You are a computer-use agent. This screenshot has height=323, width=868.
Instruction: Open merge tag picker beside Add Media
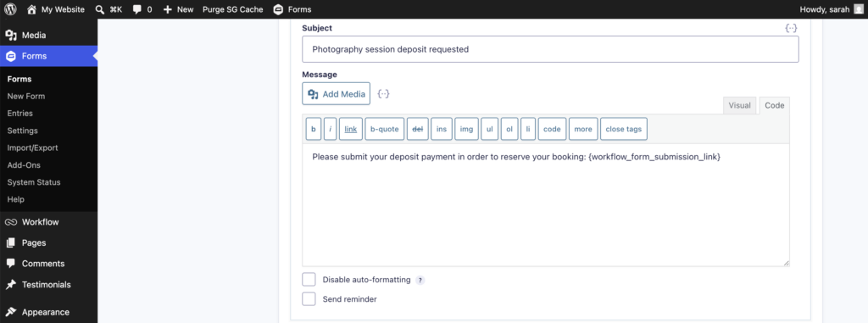pos(383,93)
